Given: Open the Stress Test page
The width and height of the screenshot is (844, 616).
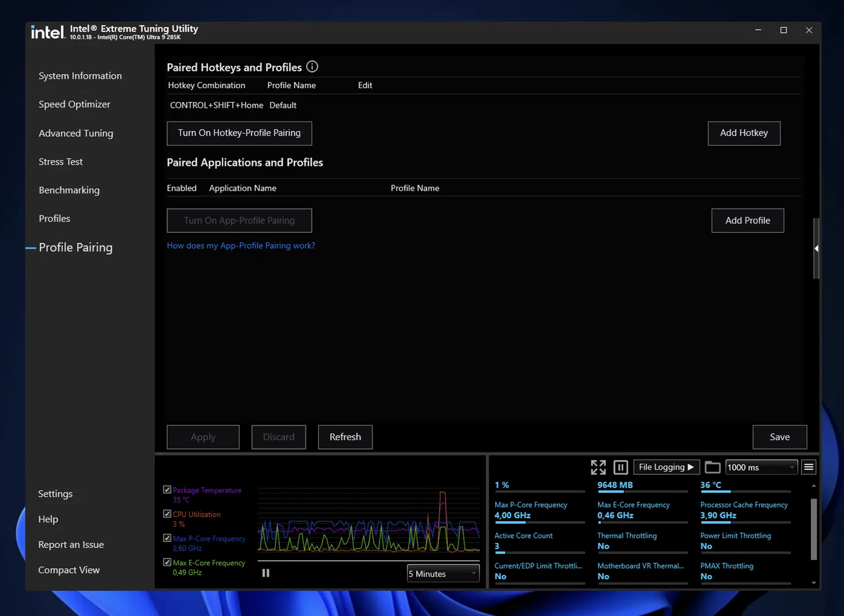Looking at the screenshot, I should [61, 162].
